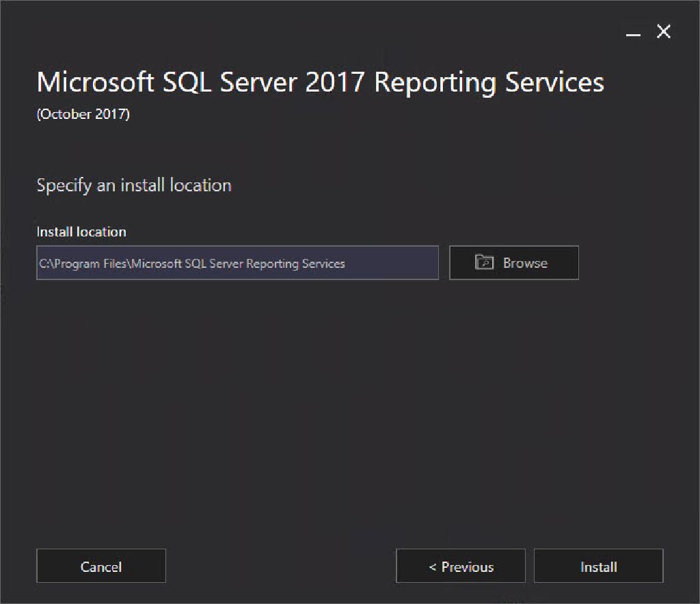Click Browse to change install location
Image resolution: width=700 pixels, height=604 pixels.
(x=513, y=262)
